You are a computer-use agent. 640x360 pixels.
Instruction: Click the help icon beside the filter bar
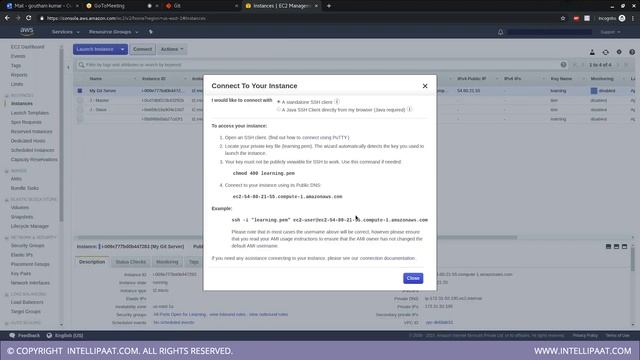click(563, 64)
